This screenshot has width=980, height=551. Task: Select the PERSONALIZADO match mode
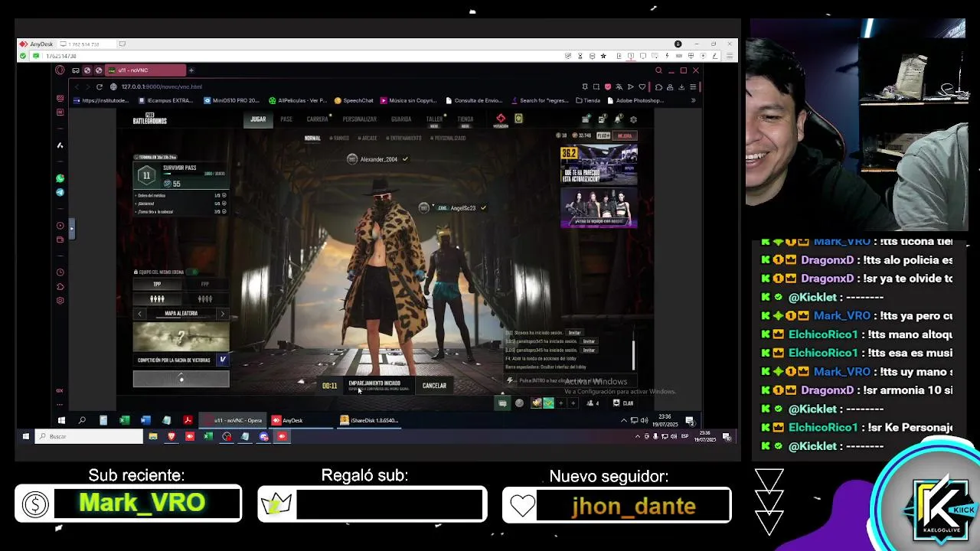click(x=449, y=139)
